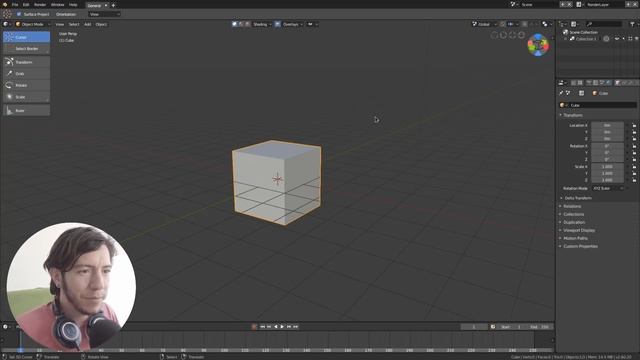Select Scene Collection in outliner
Image resolution: width=640 pixels, height=360 pixels.
point(583,32)
